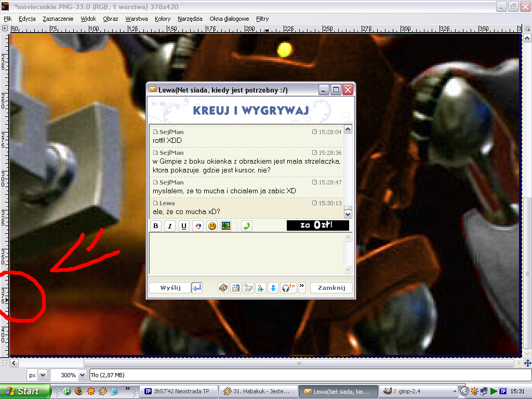The width and height of the screenshot is (532, 399).
Task: Open the Warstwa menu
Action: [x=137, y=19]
